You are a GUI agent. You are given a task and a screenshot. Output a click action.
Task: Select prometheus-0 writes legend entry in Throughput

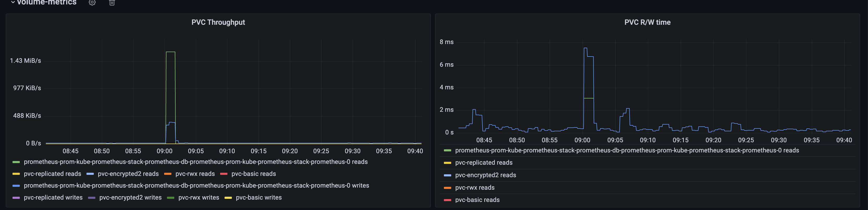pyautogui.click(x=196, y=186)
